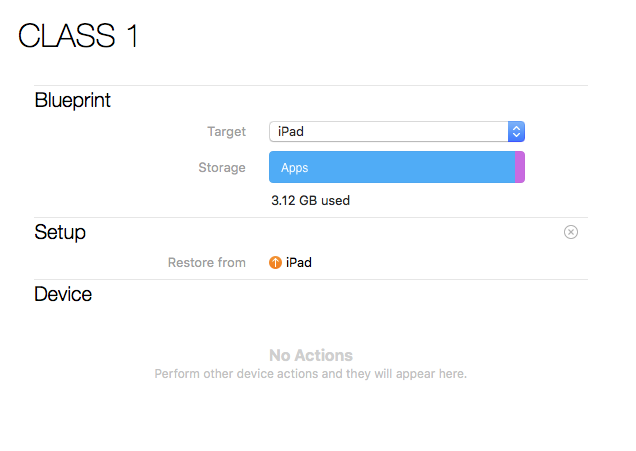Select the purple storage segment

tap(520, 168)
